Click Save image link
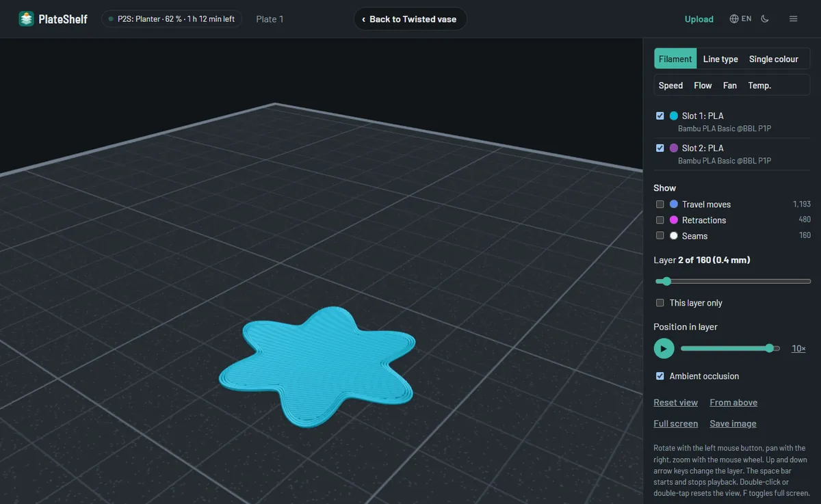This screenshot has width=821, height=504. tap(733, 424)
